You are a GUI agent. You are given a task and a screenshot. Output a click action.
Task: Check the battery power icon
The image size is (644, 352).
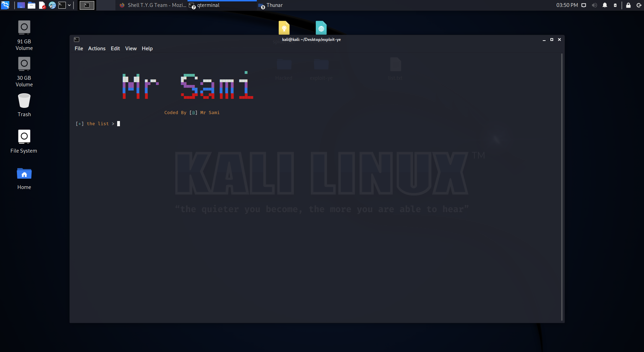pos(615,5)
